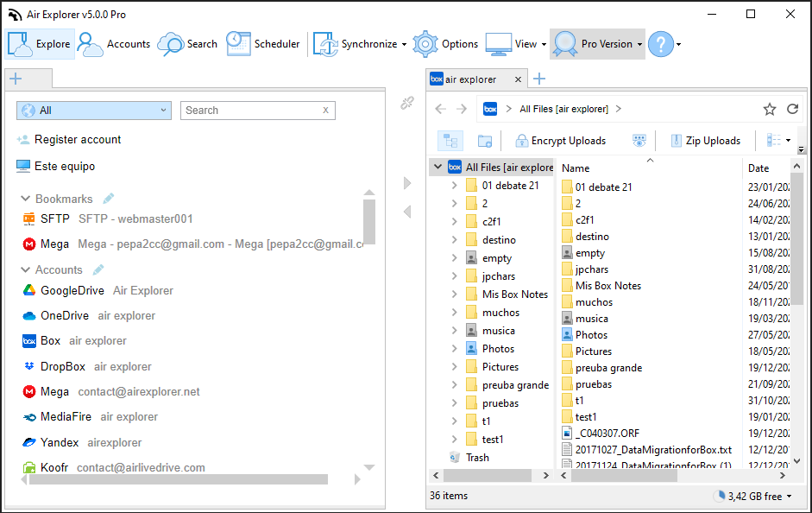Open the Accounts manager from the toolbar
Image resolution: width=812 pixels, height=513 pixels.
click(113, 44)
